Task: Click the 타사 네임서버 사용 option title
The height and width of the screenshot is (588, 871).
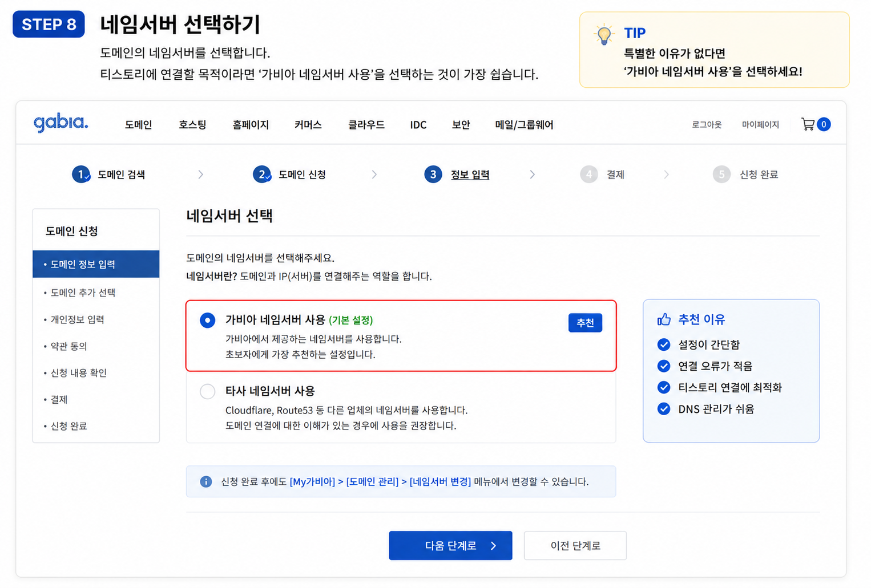Action: (270, 391)
